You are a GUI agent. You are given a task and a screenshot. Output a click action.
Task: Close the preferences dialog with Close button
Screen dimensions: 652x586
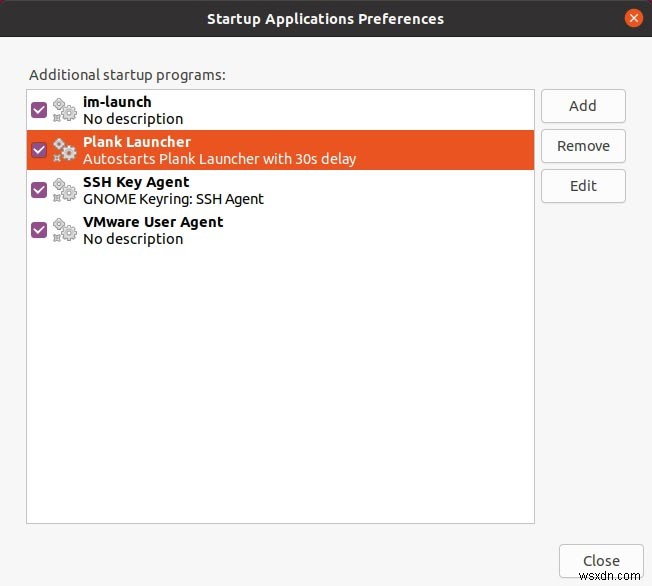pyautogui.click(x=601, y=561)
